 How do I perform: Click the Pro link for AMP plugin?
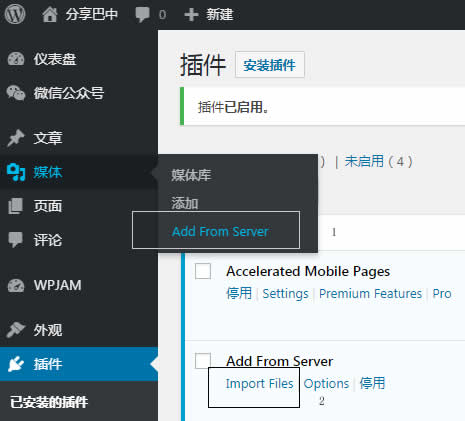point(442,294)
